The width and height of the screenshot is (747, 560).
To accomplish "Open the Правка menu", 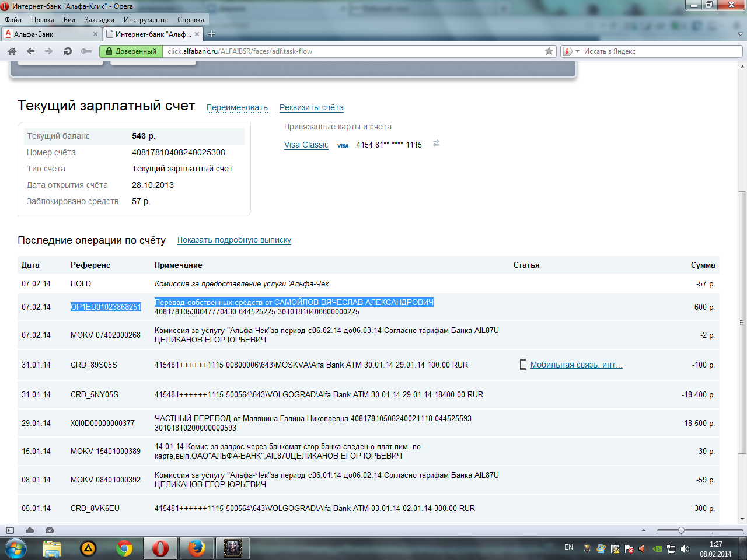I will coord(43,20).
